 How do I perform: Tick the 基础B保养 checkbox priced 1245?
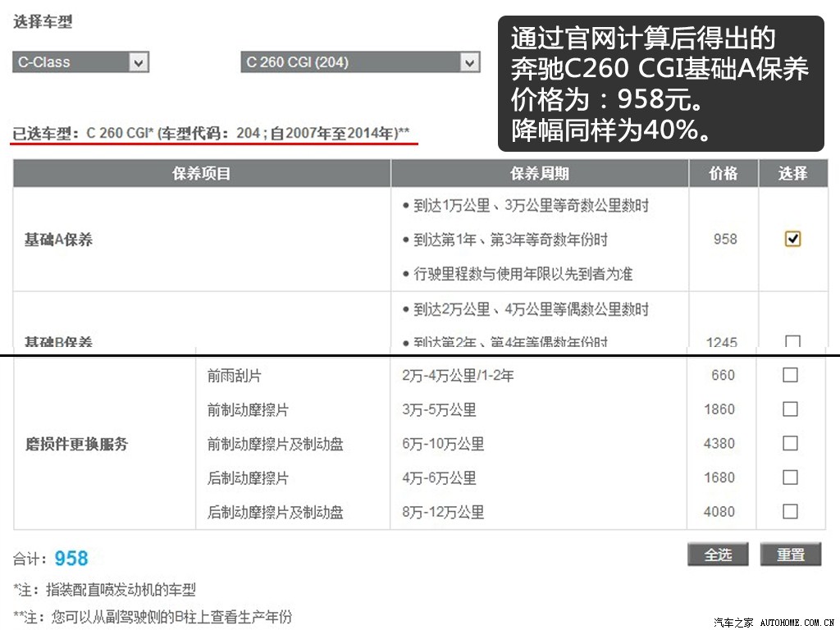point(792,341)
